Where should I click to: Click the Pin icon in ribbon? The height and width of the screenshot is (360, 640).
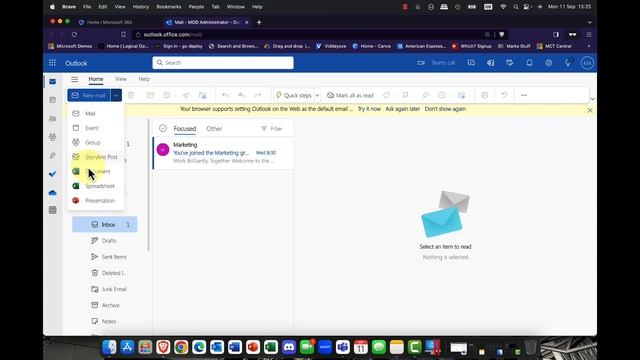click(x=425, y=95)
